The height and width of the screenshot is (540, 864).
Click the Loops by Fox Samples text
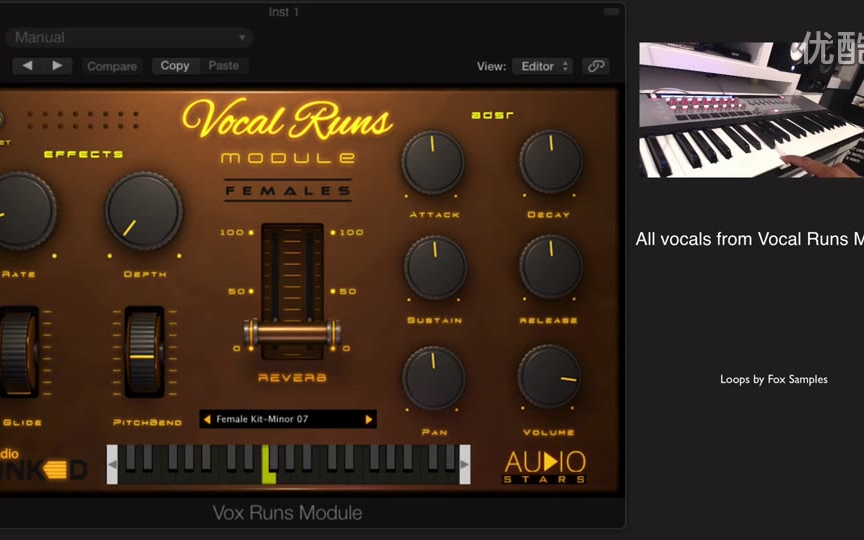(774, 379)
